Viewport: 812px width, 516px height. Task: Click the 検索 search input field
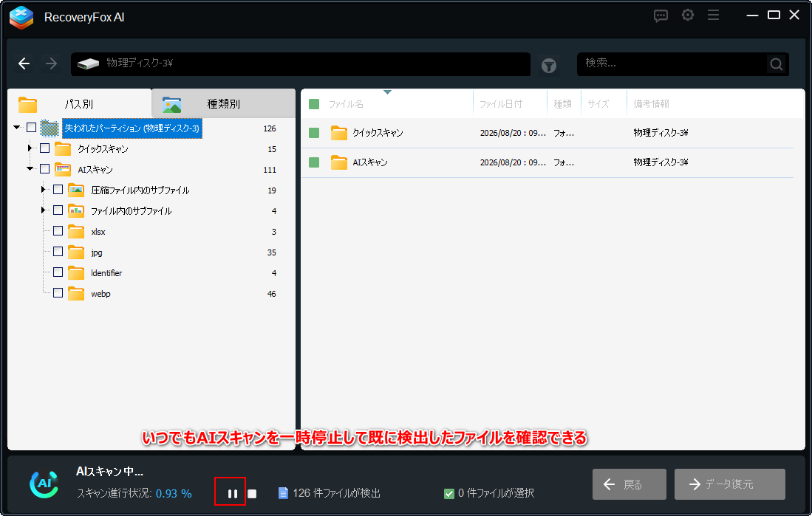tap(672, 63)
